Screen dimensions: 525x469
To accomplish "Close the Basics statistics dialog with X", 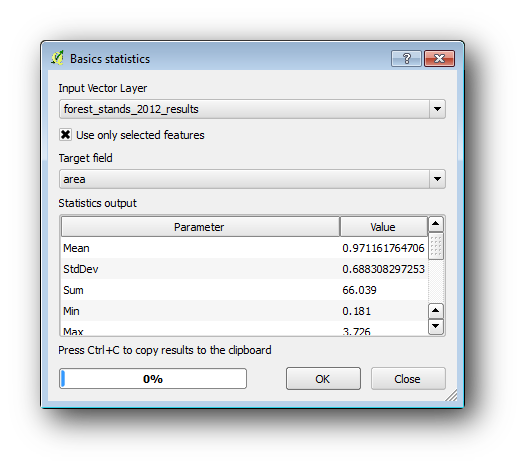I will [439, 59].
